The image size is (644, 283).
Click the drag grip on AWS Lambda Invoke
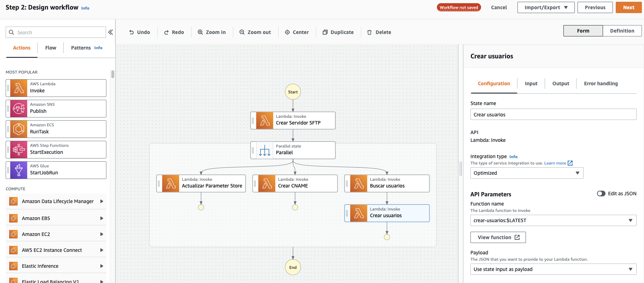point(8,88)
